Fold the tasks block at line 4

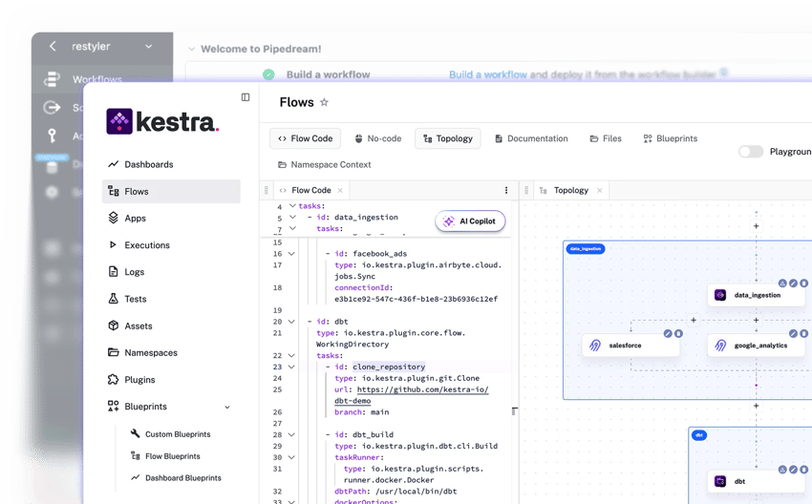pyautogui.click(x=292, y=206)
